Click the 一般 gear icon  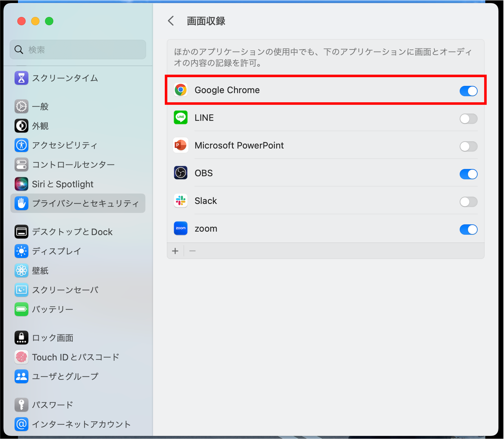(21, 106)
